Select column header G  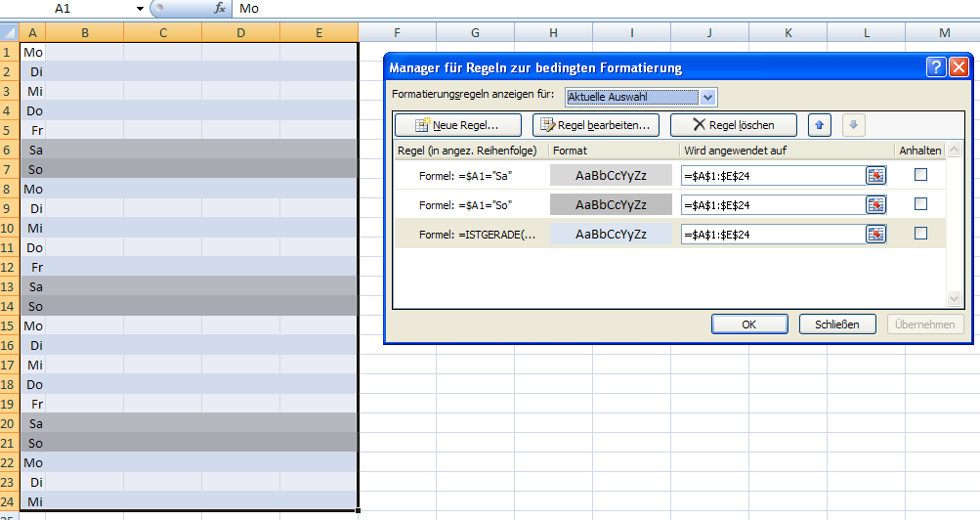[475, 32]
